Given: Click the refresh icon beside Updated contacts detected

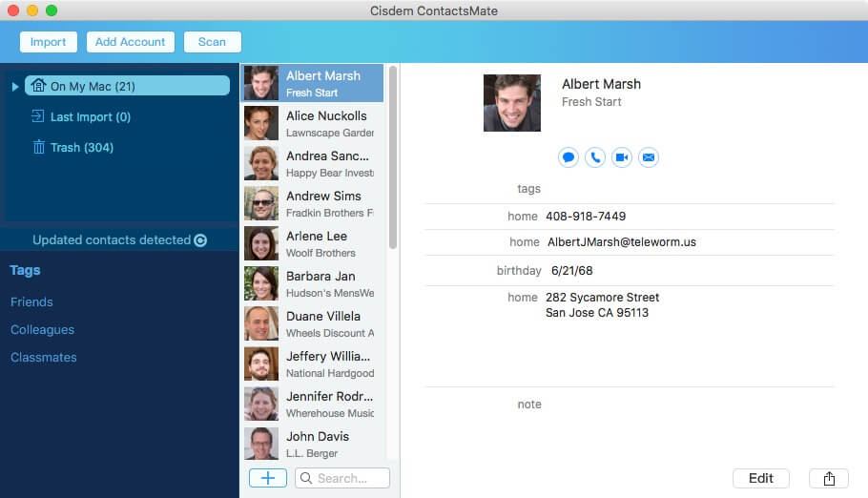Looking at the screenshot, I should (x=201, y=240).
